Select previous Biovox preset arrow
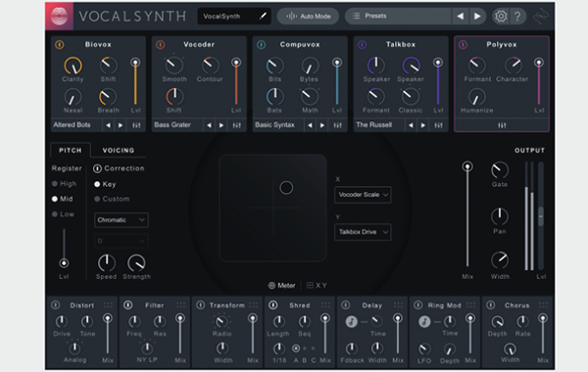Viewport: 588px width, 372px height. (109, 125)
